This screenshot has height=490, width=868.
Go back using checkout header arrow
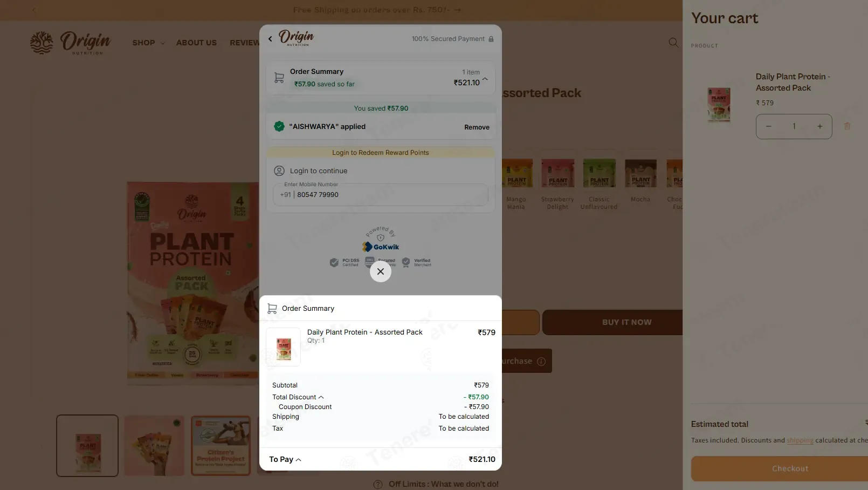coord(270,39)
